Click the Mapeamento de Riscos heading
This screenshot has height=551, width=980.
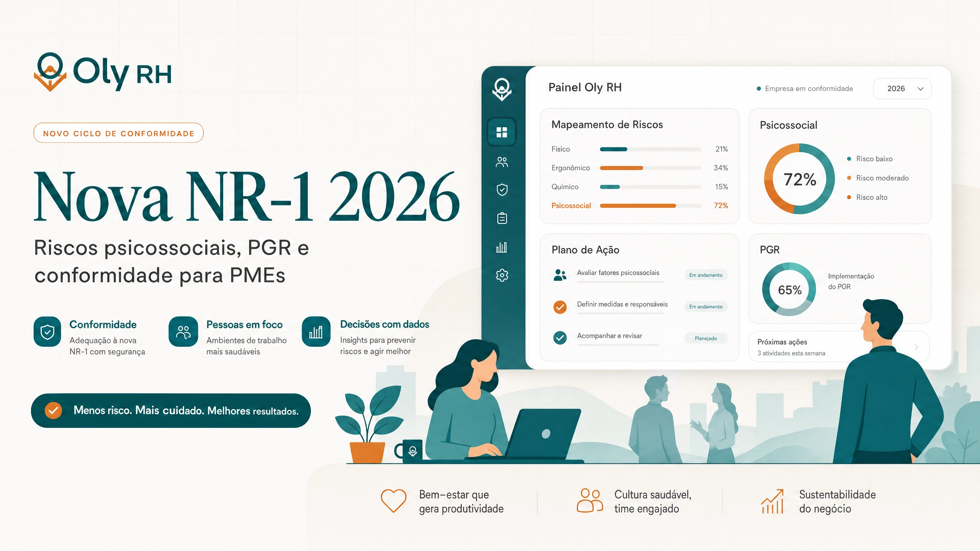607,125
